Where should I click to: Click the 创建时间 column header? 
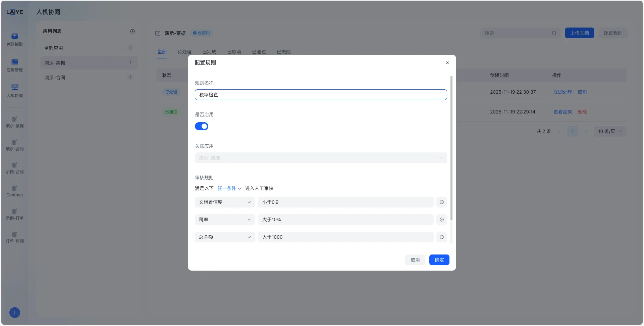click(x=499, y=75)
